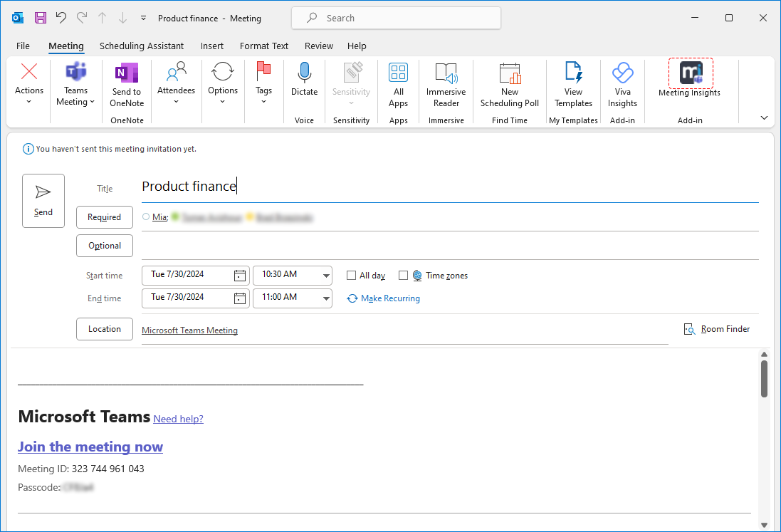781x532 pixels.
Task: Start Dictate voice input
Action: pos(304,73)
